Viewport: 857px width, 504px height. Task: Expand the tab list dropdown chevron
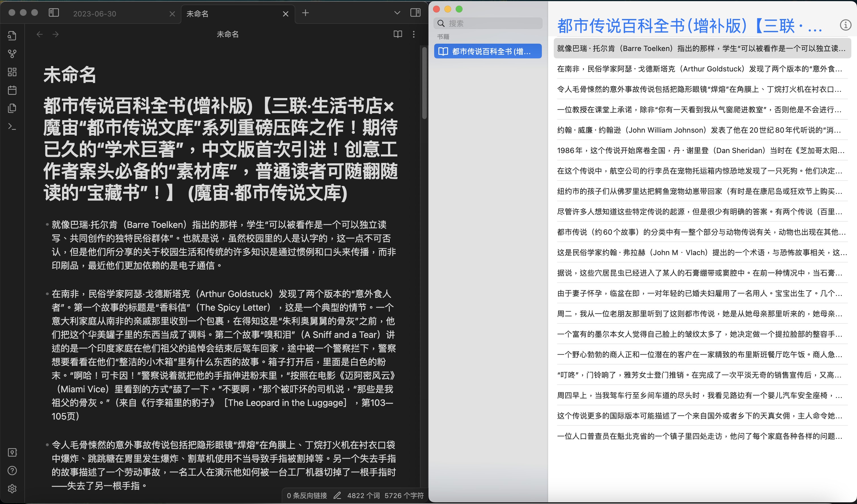[x=397, y=13]
